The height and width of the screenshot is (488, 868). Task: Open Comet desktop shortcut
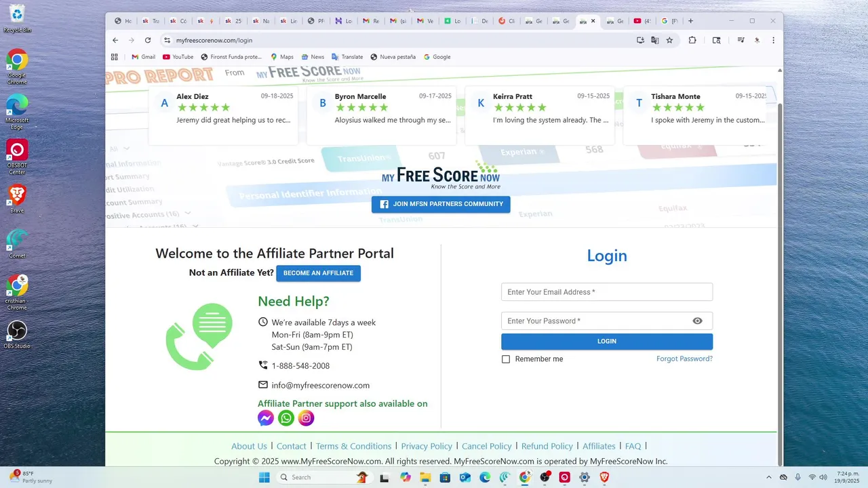17,244
